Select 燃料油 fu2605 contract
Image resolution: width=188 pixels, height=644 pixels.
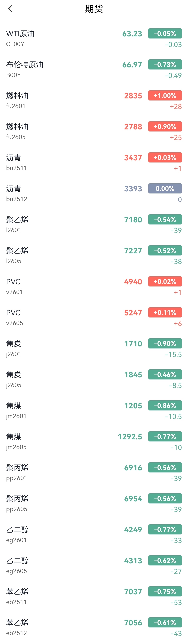94,130
